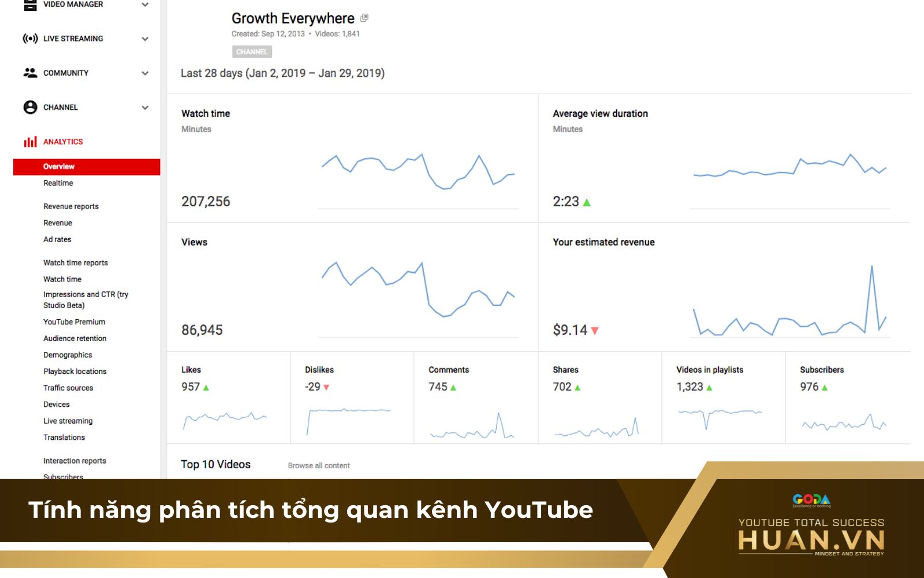This screenshot has height=578, width=924.
Task: Click the Live Streaming broadcast icon
Action: [30, 39]
